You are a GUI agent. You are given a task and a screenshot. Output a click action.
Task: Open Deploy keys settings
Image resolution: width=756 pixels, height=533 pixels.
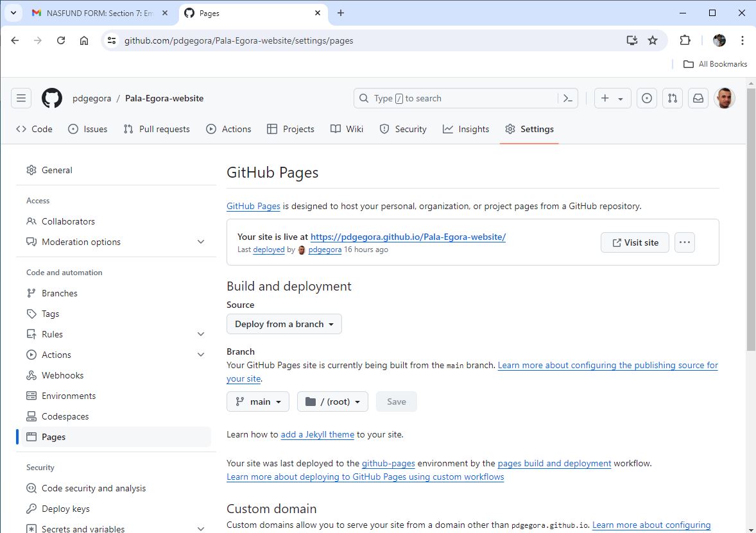point(116,509)
